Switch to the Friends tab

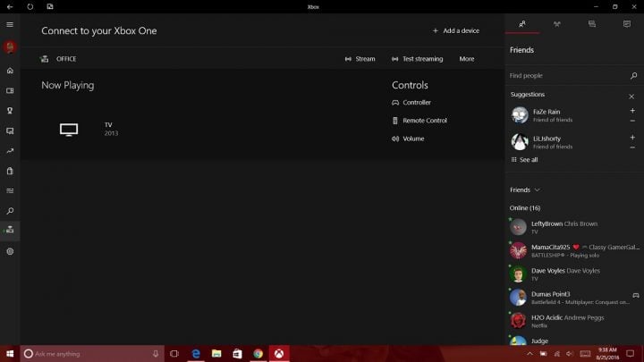pos(522,24)
